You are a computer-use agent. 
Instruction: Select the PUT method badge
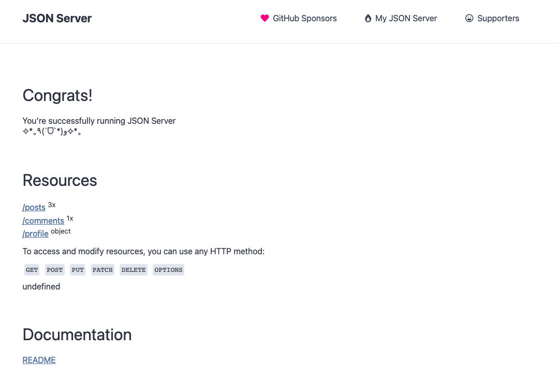78,270
